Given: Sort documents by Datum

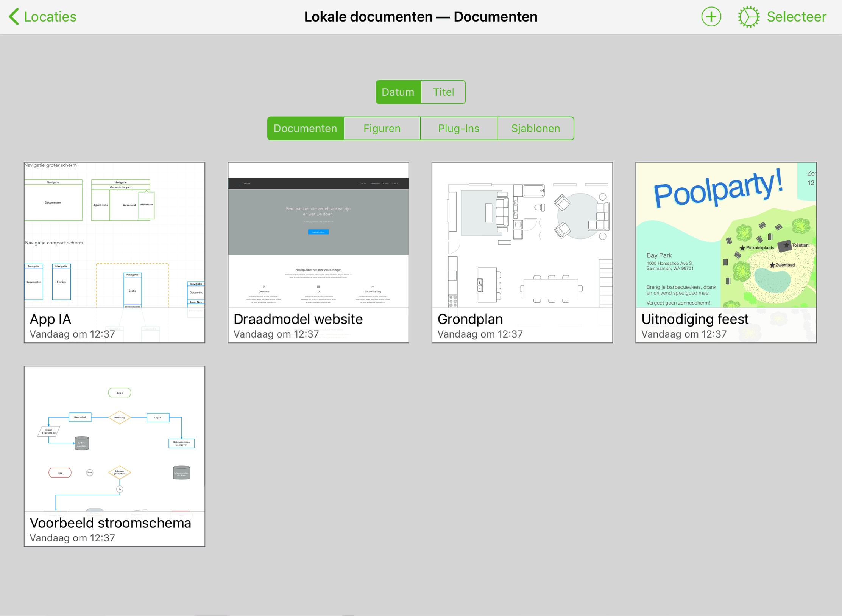Looking at the screenshot, I should click(x=398, y=92).
